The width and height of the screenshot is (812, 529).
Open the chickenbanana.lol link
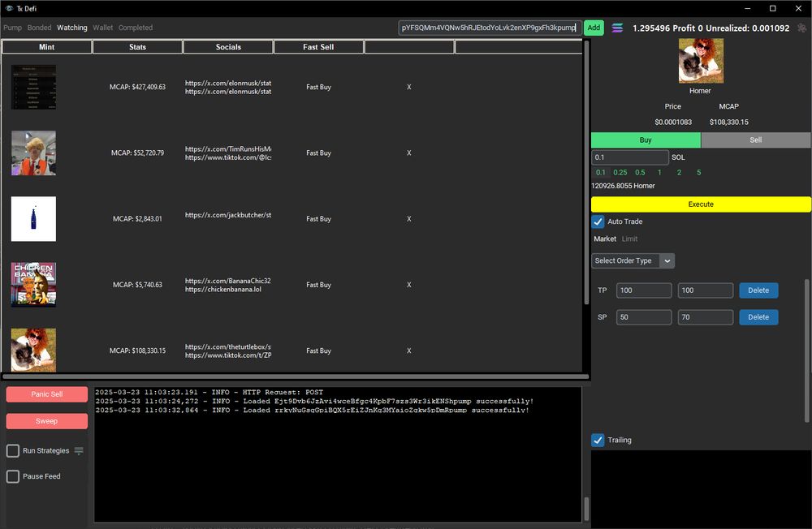tap(222, 290)
